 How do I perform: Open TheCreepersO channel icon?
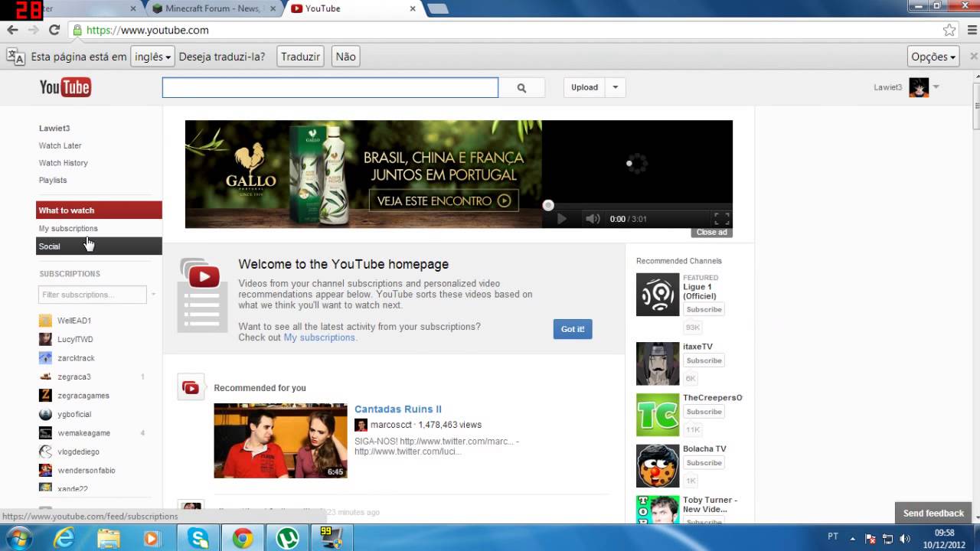point(658,415)
